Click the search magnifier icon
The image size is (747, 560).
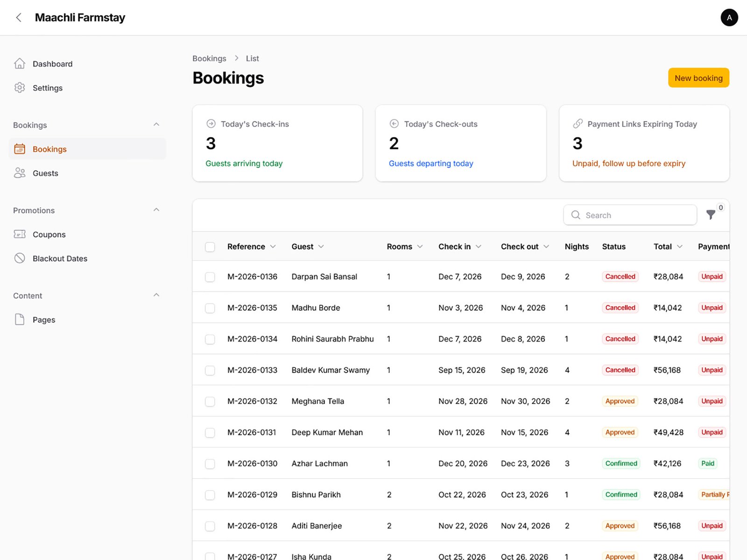pos(576,215)
